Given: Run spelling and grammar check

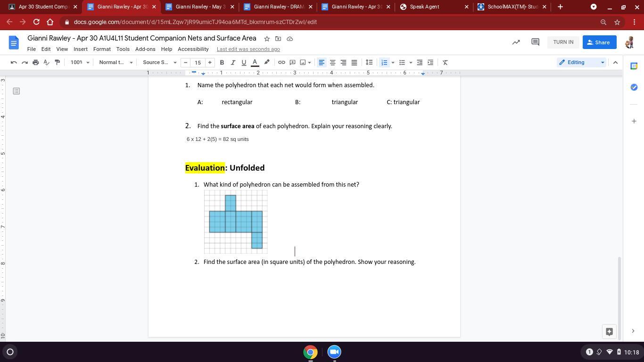Looking at the screenshot, I should tap(46, 62).
